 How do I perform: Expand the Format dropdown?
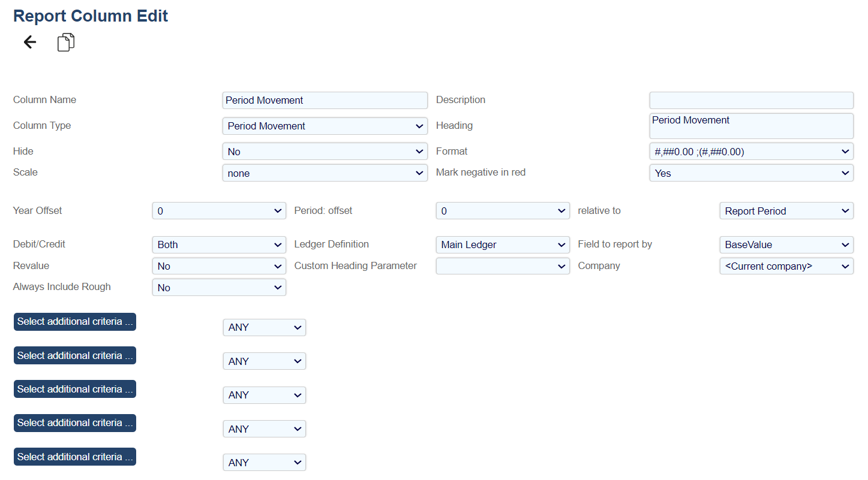[751, 152]
